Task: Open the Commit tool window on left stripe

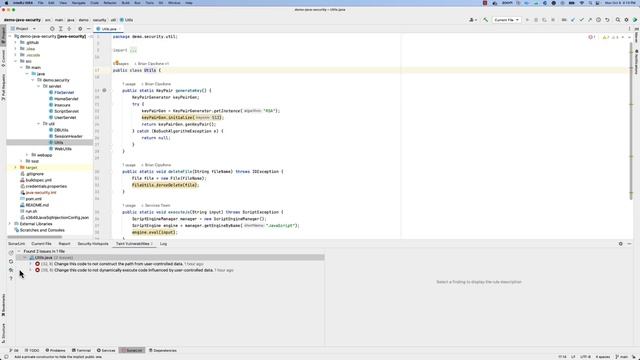Action: [3, 58]
